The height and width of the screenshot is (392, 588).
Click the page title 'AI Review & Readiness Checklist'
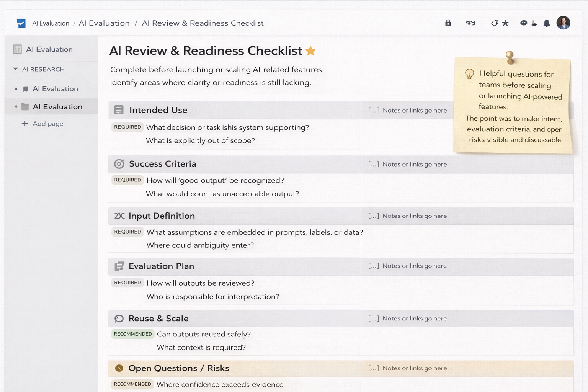click(x=206, y=51)
